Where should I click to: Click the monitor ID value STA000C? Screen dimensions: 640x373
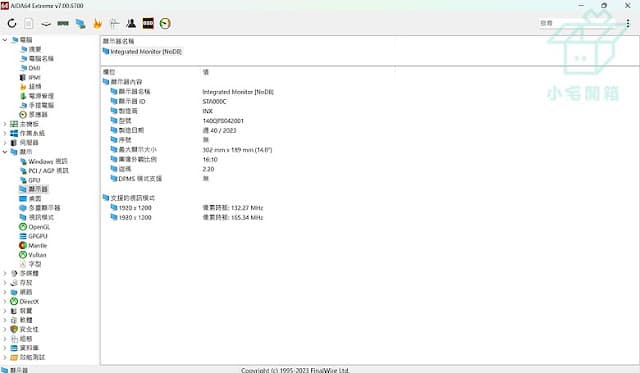pyautogui.click(x=214, y=101)
